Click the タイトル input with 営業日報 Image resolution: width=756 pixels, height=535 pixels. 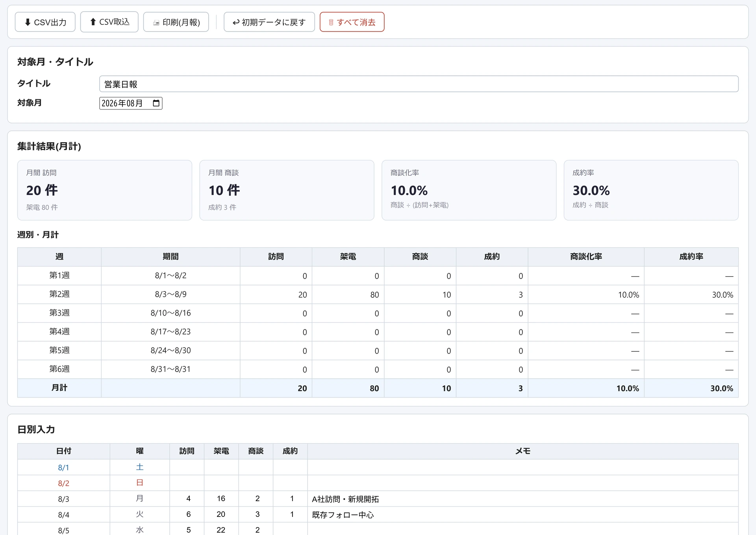pyautogui.click(x=419, y=84)
